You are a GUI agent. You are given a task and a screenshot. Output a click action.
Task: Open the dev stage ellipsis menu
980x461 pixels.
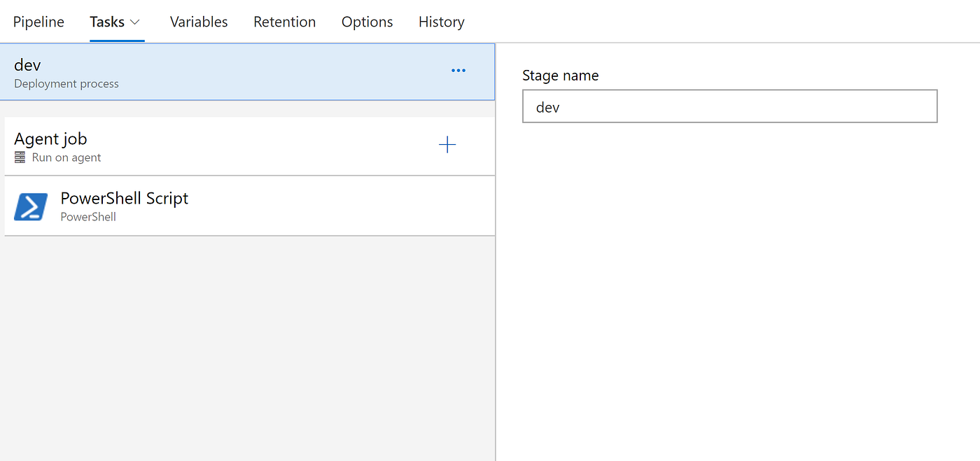(458, 71)
